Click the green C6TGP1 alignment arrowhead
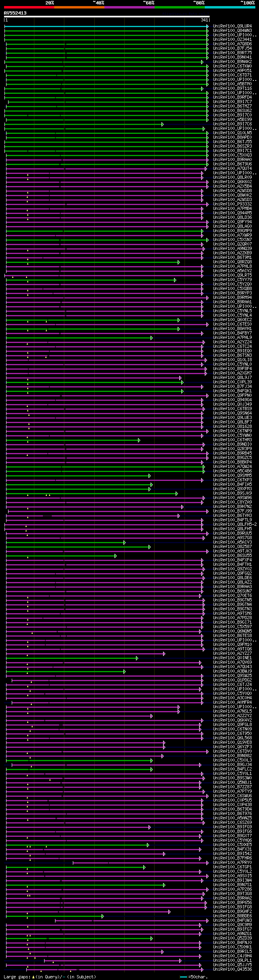This screenshot has height=980, width=259. 144,867
